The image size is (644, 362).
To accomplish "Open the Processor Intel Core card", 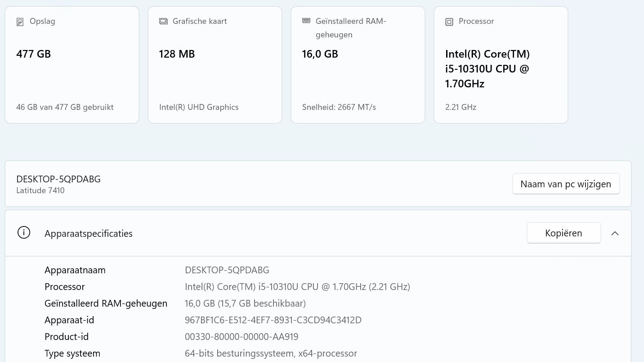I will (x=501, y=65).
